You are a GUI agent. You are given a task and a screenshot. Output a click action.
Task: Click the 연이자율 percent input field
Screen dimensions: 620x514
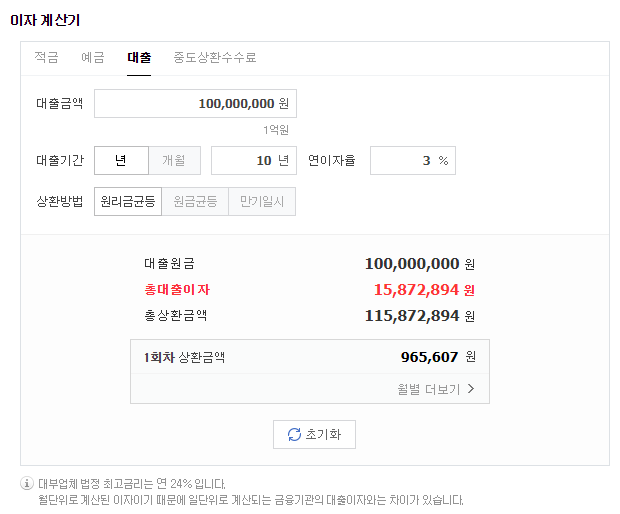point(413,161)
